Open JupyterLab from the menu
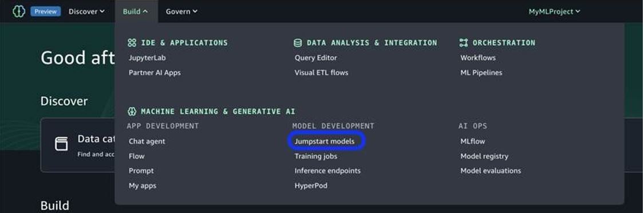Viewport: 644px width, 213px height. (x=147, y=58)
